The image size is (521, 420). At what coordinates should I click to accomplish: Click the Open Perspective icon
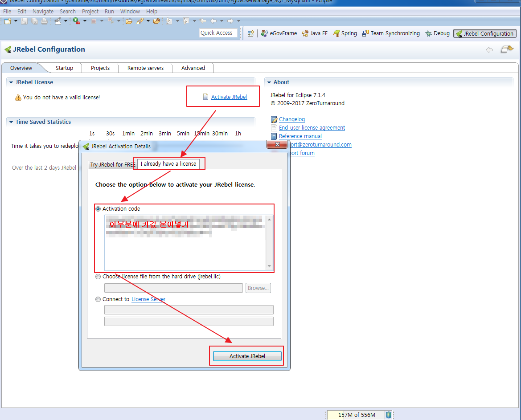251,33
